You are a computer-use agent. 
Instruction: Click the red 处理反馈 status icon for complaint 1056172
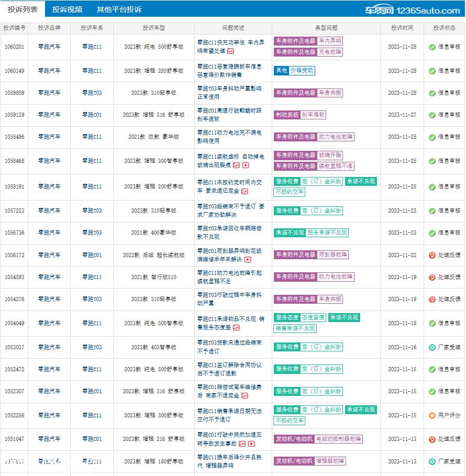click(432, 256)
